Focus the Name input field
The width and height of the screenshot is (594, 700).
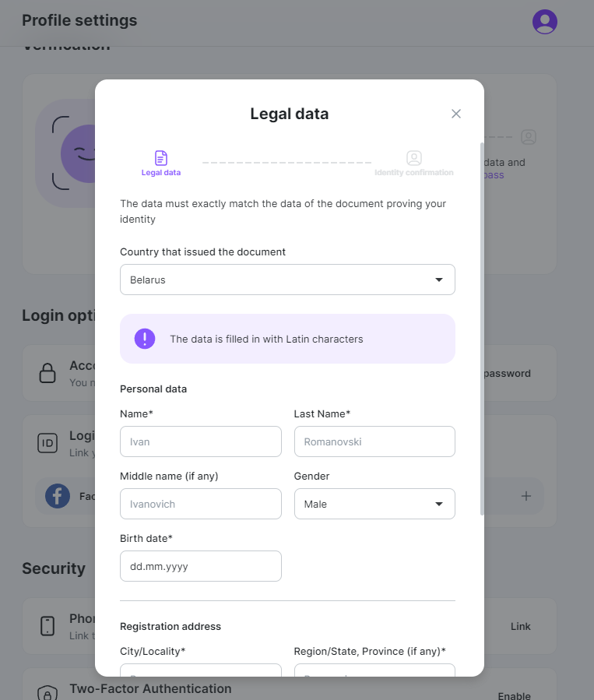[x=200, y=441]
